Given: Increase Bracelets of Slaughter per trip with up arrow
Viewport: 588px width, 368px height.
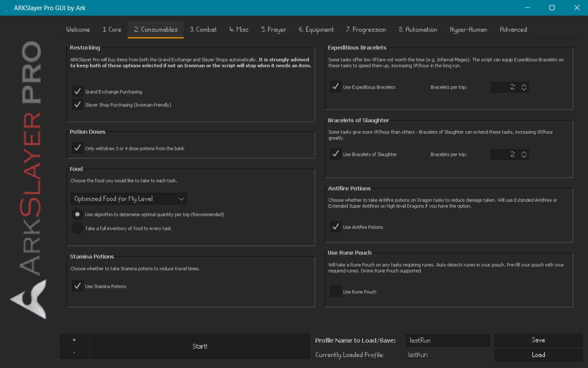Looking at the screenshot, I should point(524,152).
